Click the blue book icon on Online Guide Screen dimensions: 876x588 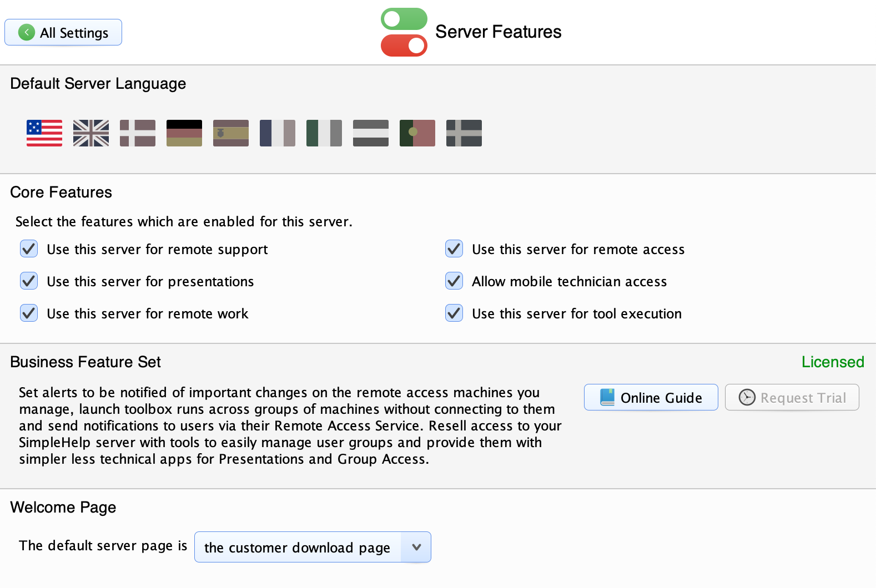(607, 397)
